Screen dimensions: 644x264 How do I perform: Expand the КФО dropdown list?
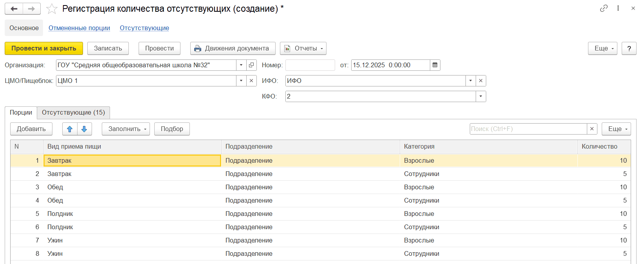(x=481, y=97)
